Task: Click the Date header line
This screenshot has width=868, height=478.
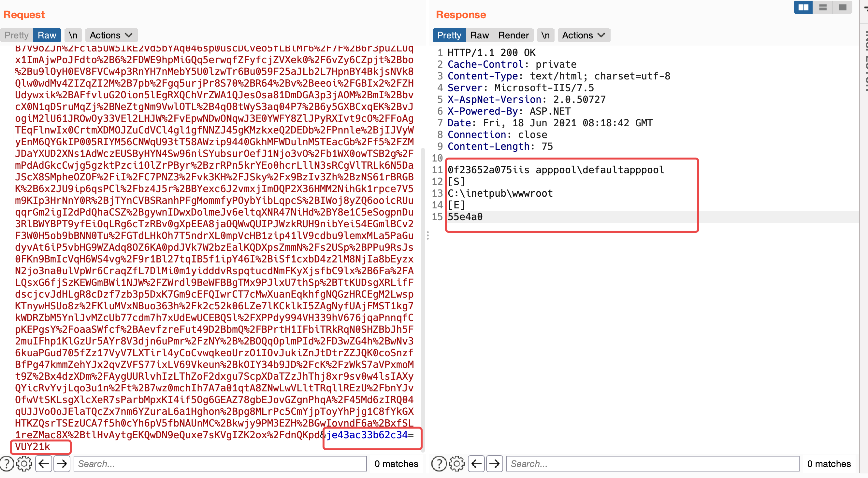Action: (x=550, y=123)
